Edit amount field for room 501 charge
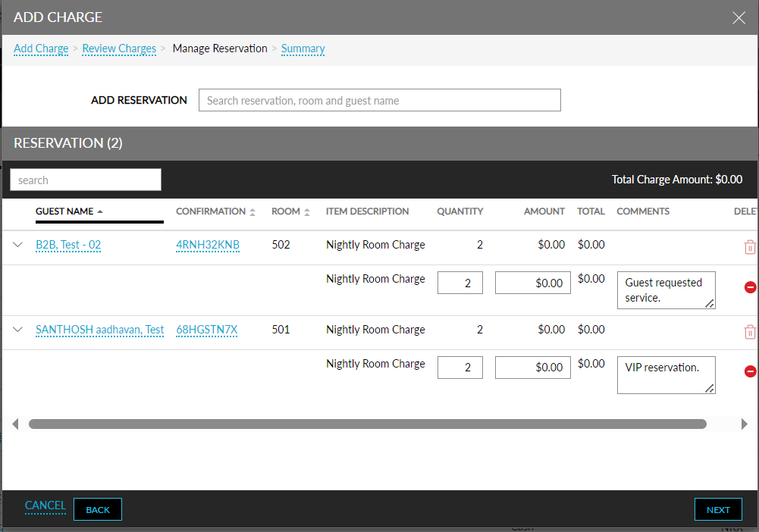This screenshot has height=532, width=759. coord(532,368)
